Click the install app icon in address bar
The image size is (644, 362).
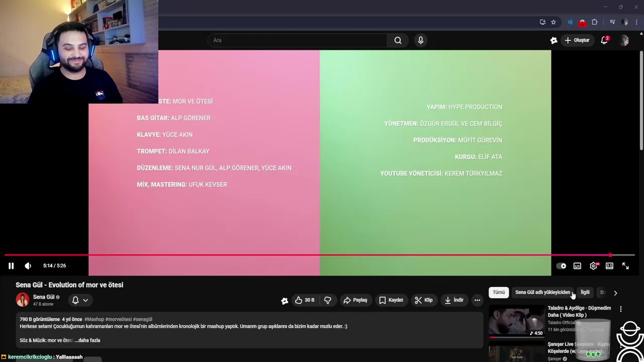pyautogui.click(x=542, y=22)
